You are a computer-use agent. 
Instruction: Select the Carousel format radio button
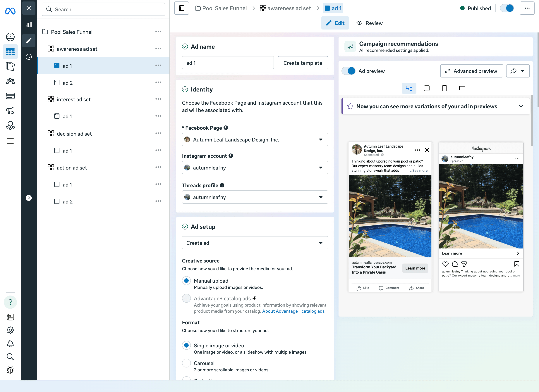coord(186,363)
